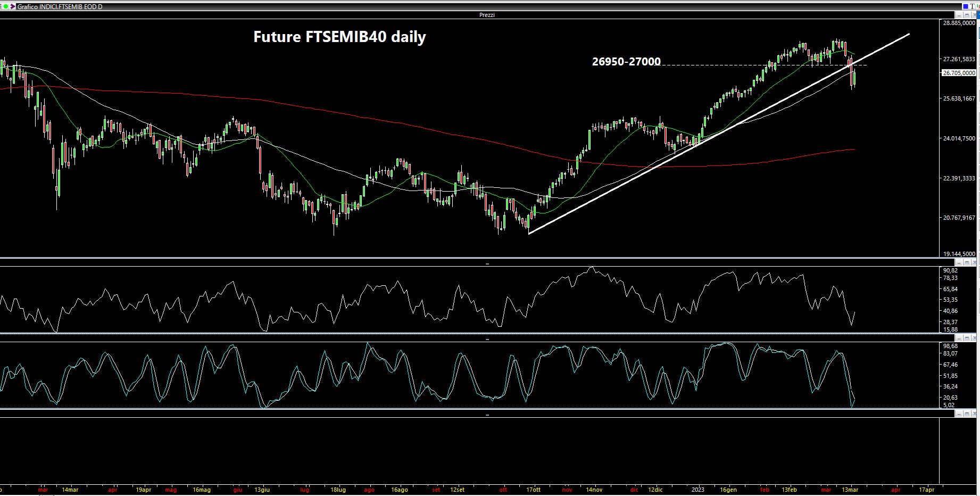Image resolution: width=980 pixels, height=496 pixels.
Task: Close the Prezzi price panel
Action: coord(974,15)
